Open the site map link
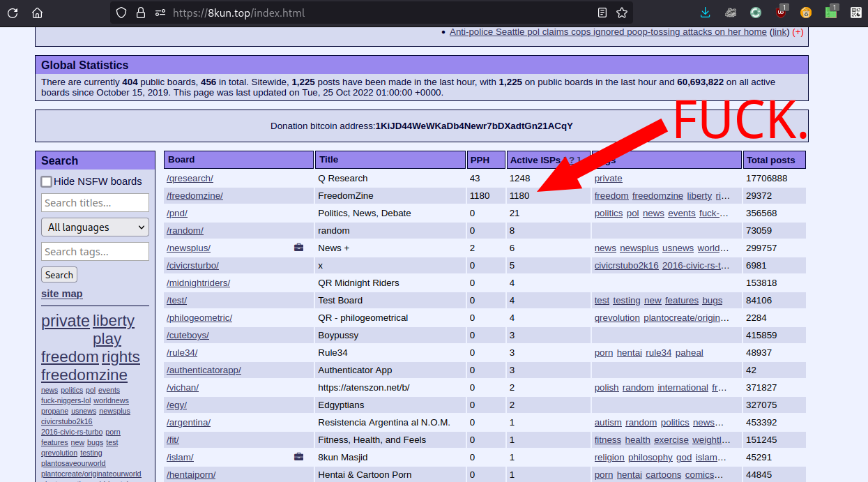The height and width of the screenshot is (482, 868). pyautogui.click(x=62, y=294)
